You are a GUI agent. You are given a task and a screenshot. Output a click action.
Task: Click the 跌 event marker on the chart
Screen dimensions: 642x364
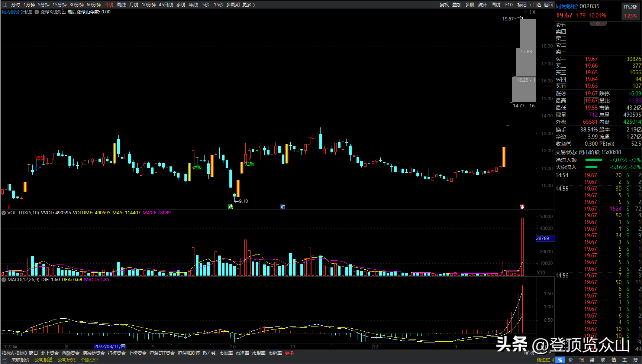pyautogui.click(x=230, y=207)
